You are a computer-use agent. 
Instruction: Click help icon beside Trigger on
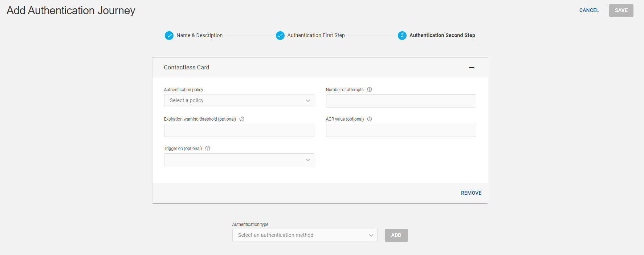(208, 148)
